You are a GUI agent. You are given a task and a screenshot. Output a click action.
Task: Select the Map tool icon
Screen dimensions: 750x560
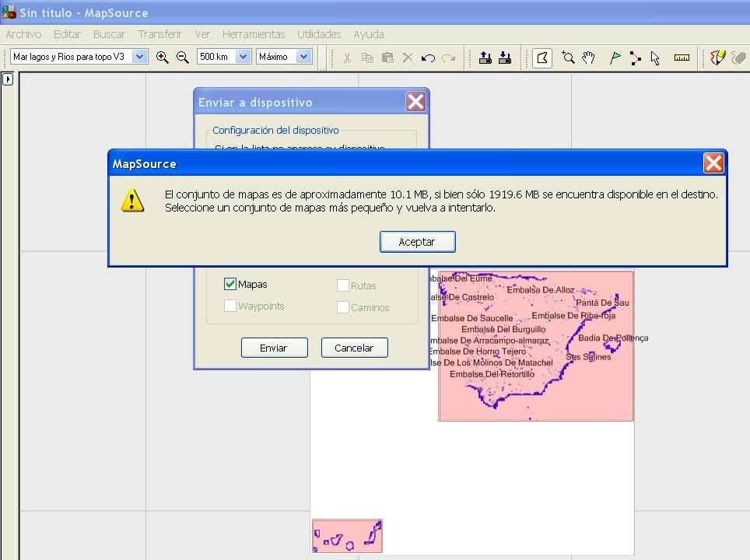(x=542, y=58)
